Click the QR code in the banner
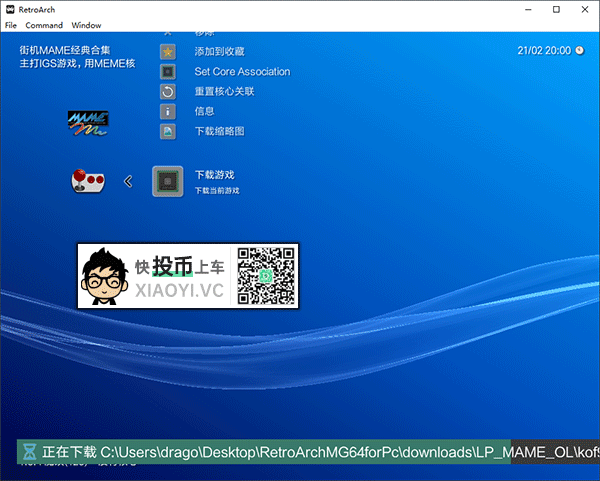600x481 pixels. [x=266, y=275]
